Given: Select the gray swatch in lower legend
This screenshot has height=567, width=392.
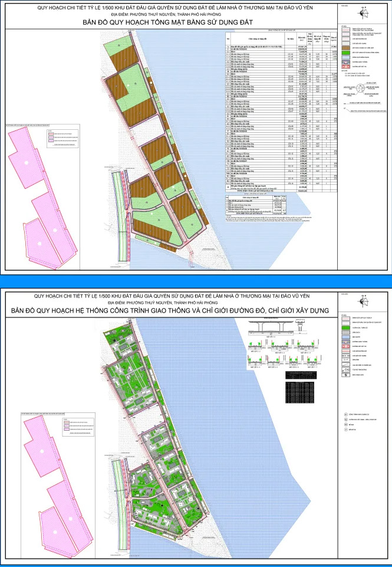Looking at the screenshot, I should pos(346,332).
